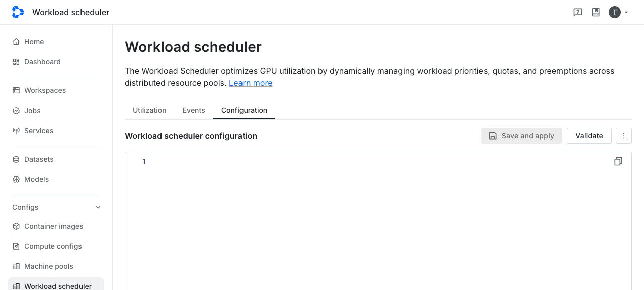
Task: Follow the Learn more link
Action: coord(251,83)
